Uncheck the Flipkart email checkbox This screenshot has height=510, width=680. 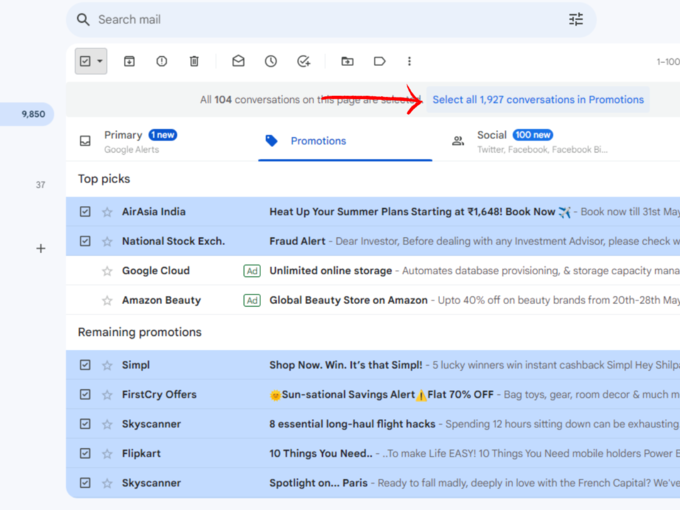tap(85, 454)
